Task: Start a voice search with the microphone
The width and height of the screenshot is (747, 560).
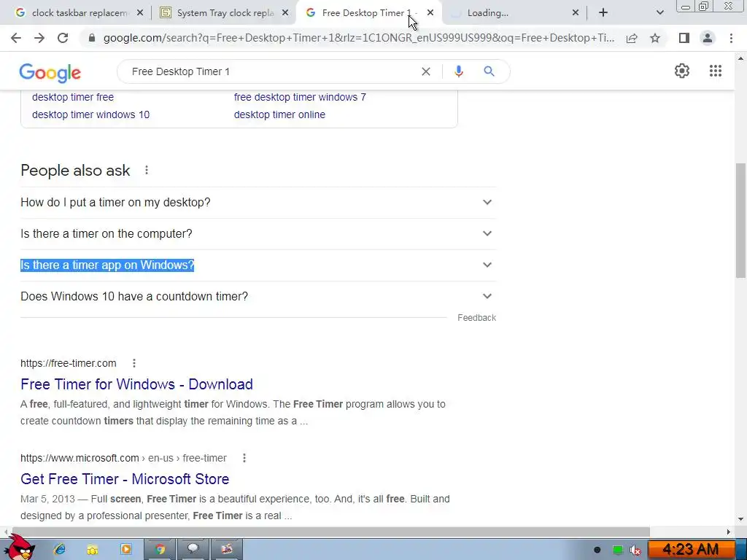Action: (458, 71)
